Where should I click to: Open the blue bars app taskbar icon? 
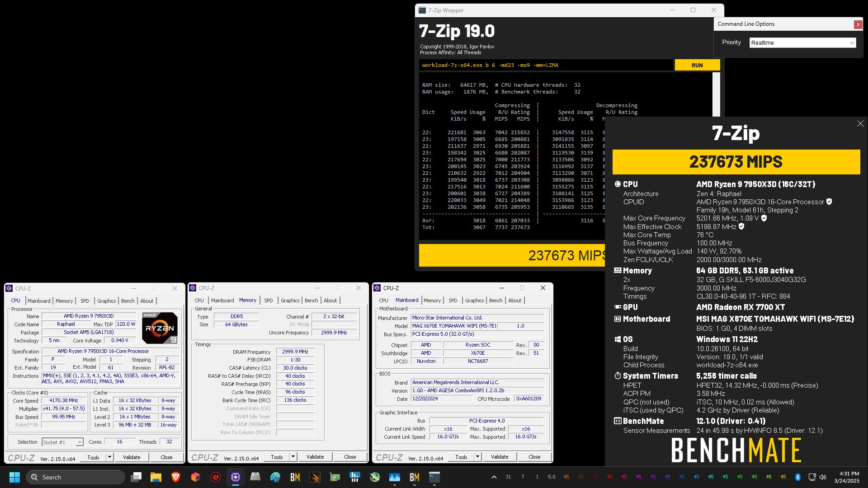click(355, 477)
